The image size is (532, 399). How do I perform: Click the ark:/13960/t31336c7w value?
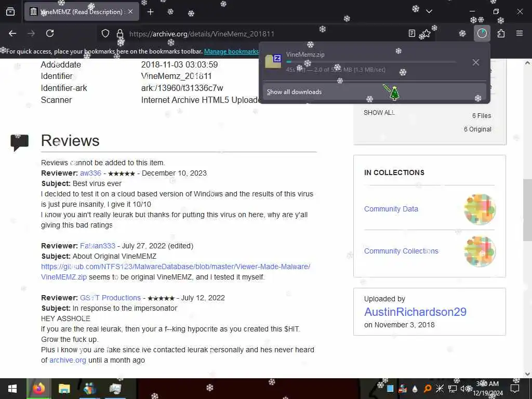click(x=182, y=88)
